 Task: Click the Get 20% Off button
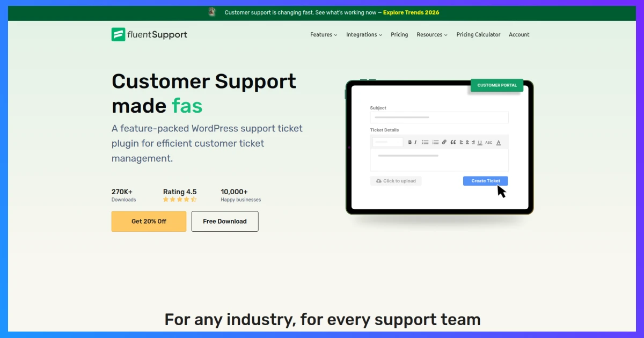click(149, 221)
